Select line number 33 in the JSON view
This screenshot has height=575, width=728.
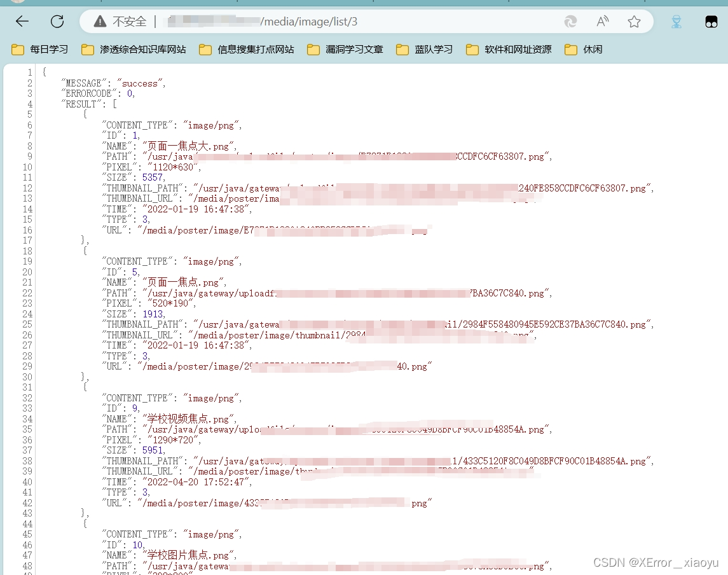click(28, 408)
